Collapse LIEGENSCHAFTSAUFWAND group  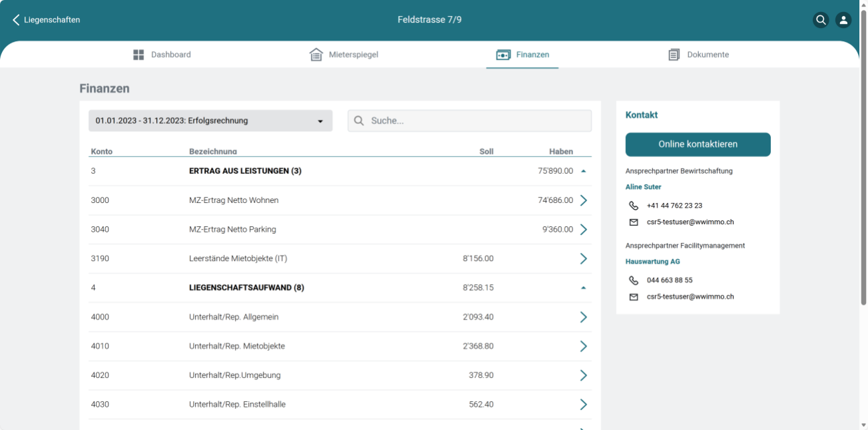(583, 288)
